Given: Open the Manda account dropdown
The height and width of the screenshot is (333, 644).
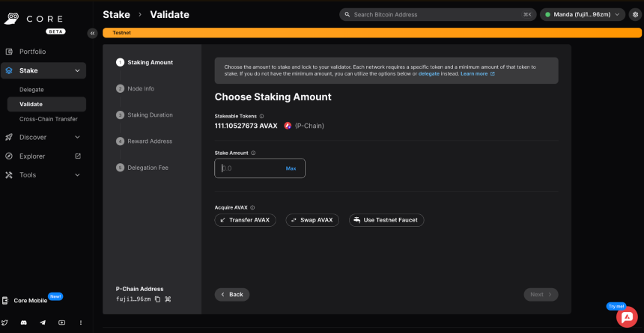Looking at the screenshot, I should [583, 14].
